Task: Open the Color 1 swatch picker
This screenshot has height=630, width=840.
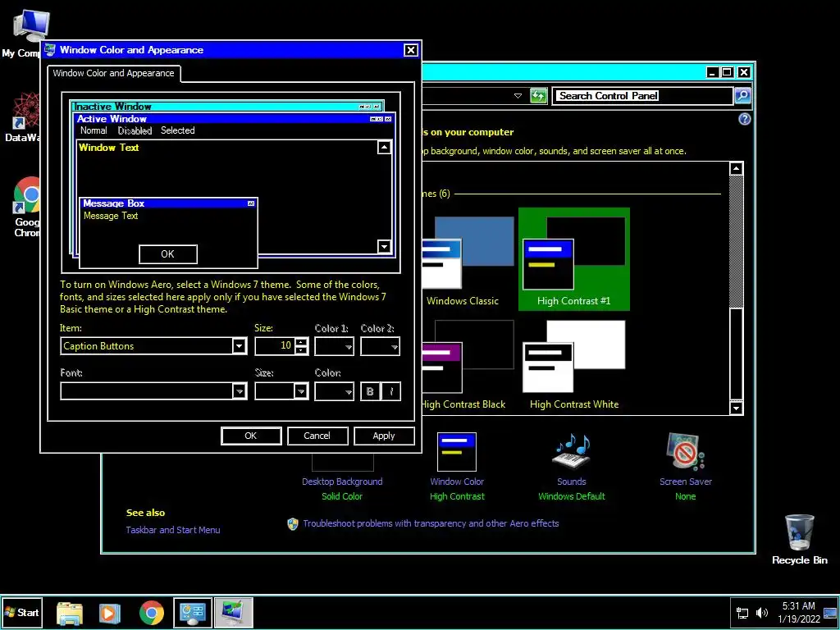Action: pos(335,346)
